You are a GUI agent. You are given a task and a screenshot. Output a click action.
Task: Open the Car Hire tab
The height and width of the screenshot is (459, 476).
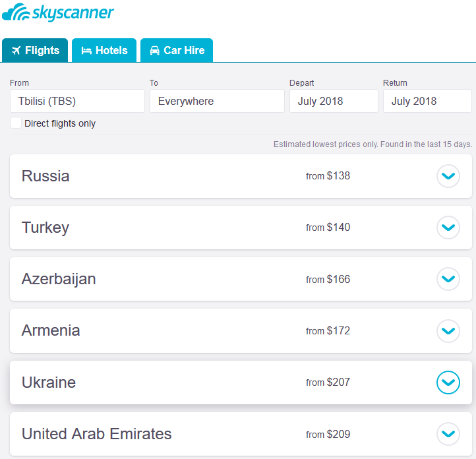point(177,50)
